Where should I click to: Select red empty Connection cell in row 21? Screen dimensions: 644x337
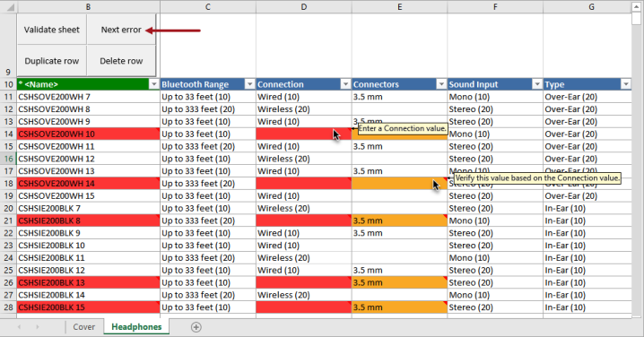(303, 220)
